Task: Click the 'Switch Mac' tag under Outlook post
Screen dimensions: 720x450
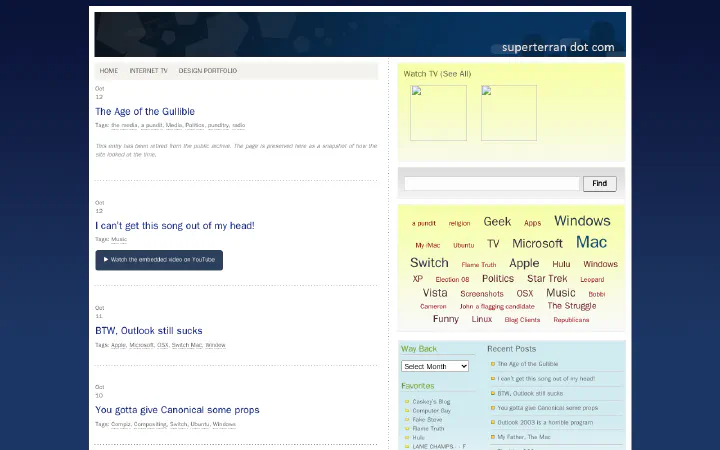Action: click(x=187, y=345)
